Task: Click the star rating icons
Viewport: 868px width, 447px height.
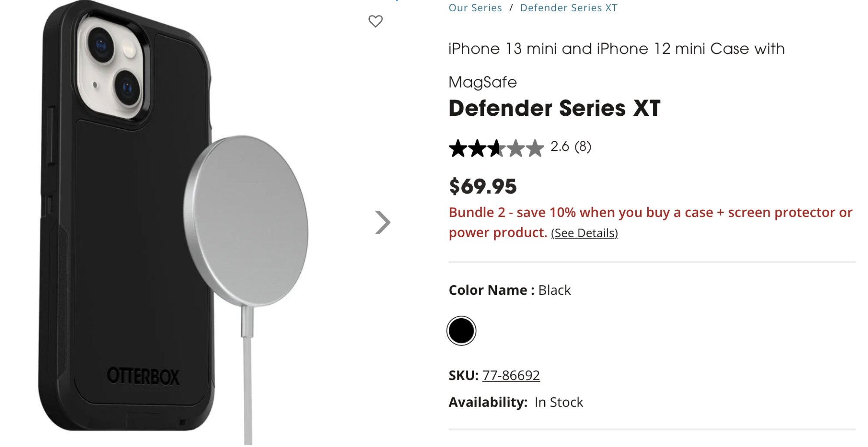Action: (x=496, y=148)
